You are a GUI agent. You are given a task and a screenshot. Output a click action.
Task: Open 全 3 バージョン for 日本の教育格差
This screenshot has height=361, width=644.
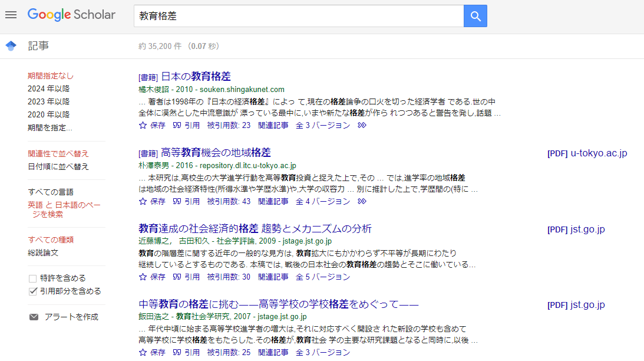[323, 126]
